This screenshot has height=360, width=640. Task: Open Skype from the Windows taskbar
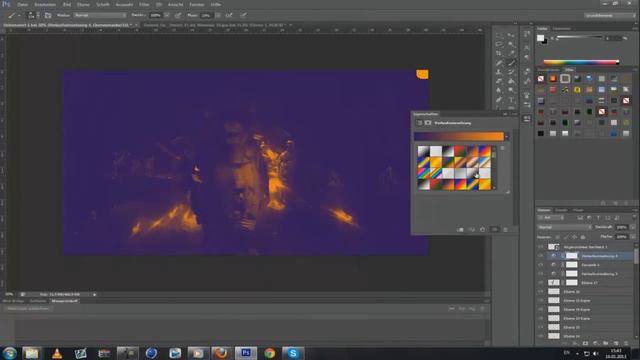click(293, 353)
